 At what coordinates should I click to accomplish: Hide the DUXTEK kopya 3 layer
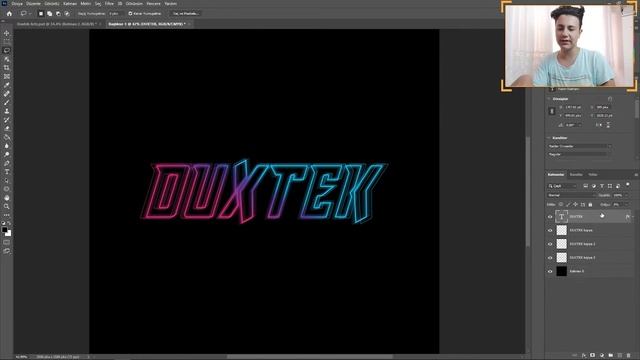(550, 258)
